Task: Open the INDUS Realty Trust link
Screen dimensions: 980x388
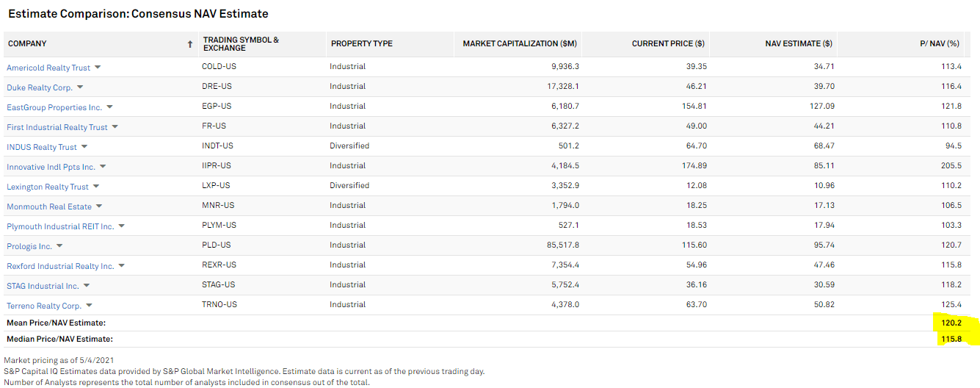Action: click(x=42, y=147)
